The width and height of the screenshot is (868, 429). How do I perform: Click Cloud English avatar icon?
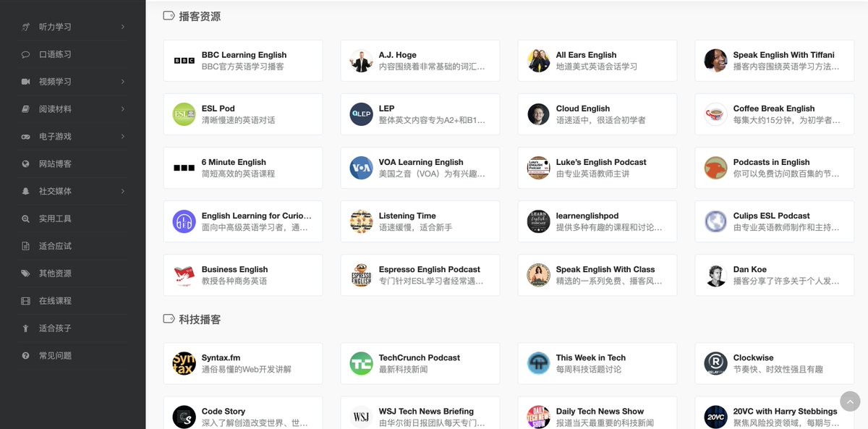(538, 114)
